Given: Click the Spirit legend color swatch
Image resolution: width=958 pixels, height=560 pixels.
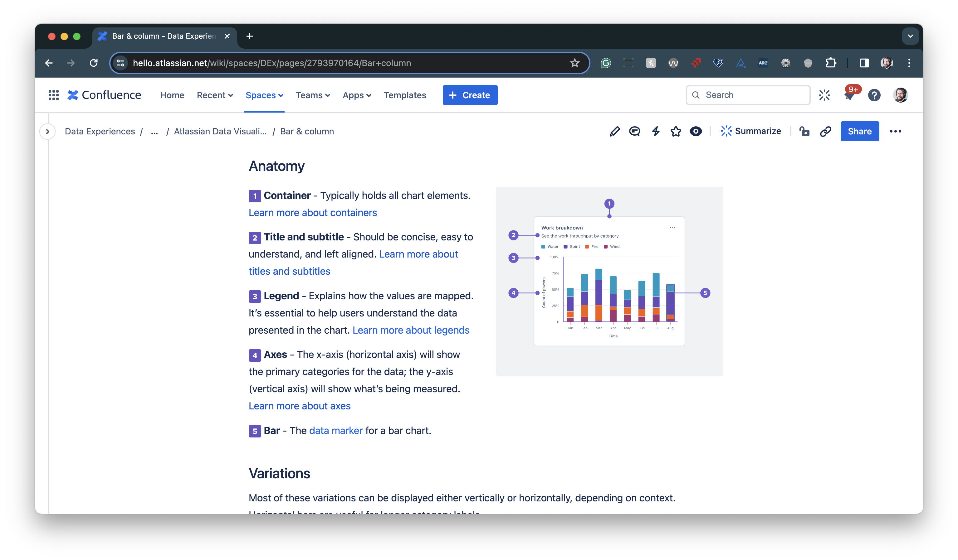Looking at the screenshot, I should click(565, 247).
